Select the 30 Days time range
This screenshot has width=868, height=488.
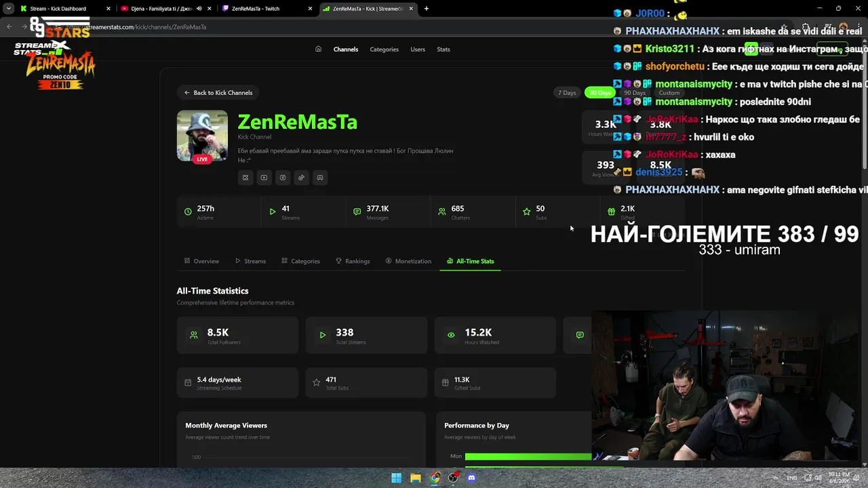tap(599, 93)
